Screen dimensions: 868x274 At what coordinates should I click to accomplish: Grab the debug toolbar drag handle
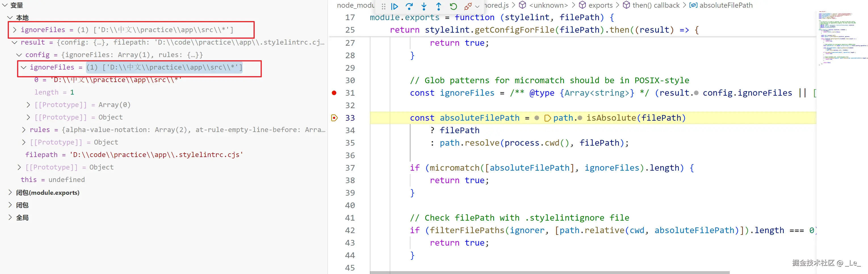[383, 7]
